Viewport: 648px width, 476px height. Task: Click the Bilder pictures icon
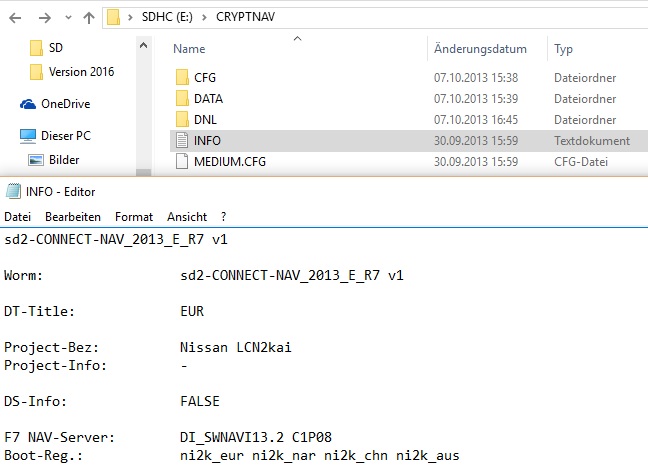click(x=36, y=160)
